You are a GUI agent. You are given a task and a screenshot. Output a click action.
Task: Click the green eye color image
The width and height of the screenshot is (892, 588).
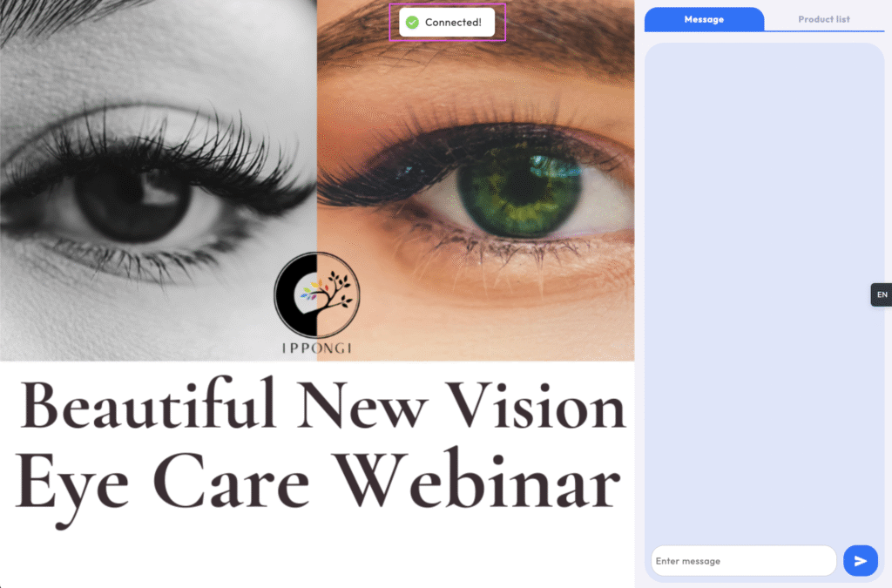tap(476, 180)
